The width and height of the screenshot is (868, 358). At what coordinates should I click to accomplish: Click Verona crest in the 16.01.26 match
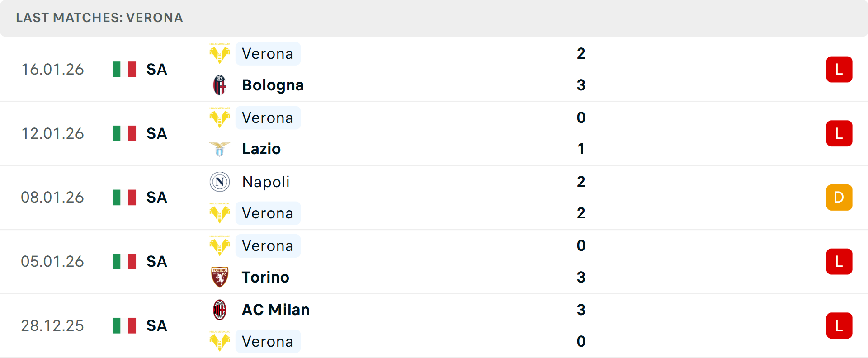[x=220, y=54]
